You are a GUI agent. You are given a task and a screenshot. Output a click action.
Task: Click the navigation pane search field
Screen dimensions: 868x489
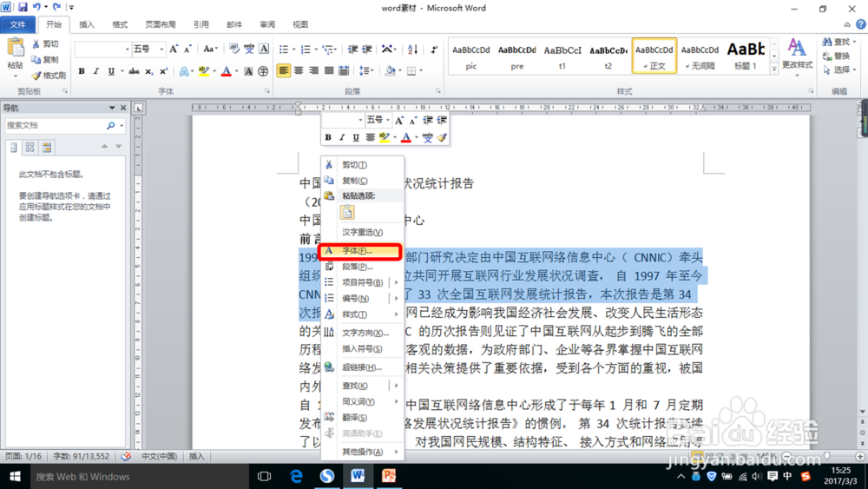[x=56, y=126]
